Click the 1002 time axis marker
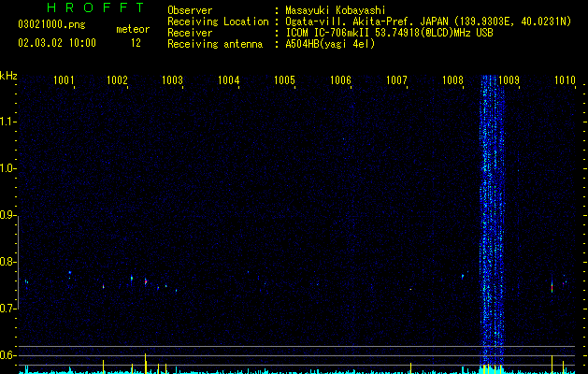 click(117, 79)
